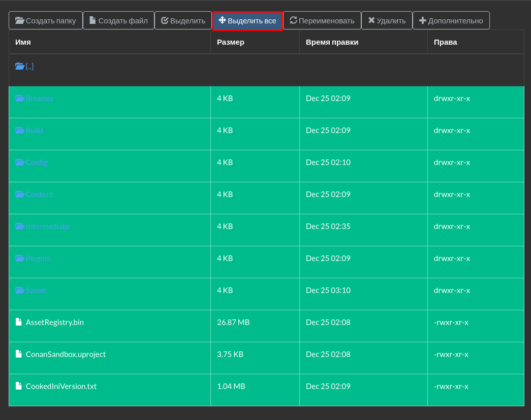The image size is (531, 420).
Task: Open the Content folder
Action: tap(39, 195)
